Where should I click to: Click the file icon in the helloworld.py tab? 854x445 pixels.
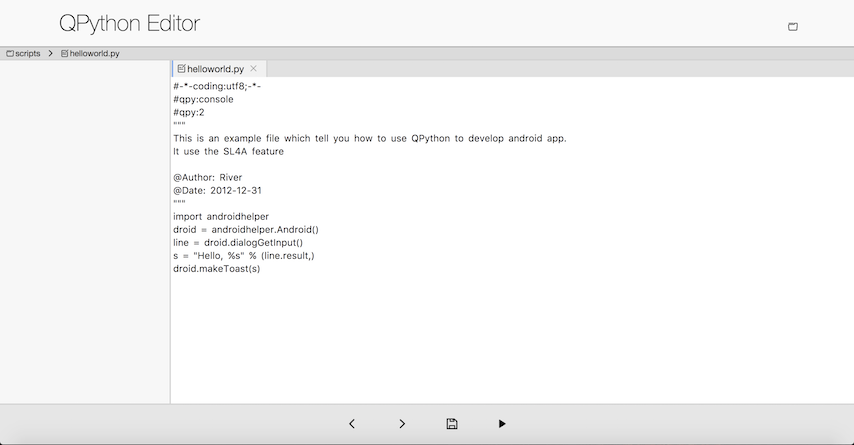pos(181,69)
